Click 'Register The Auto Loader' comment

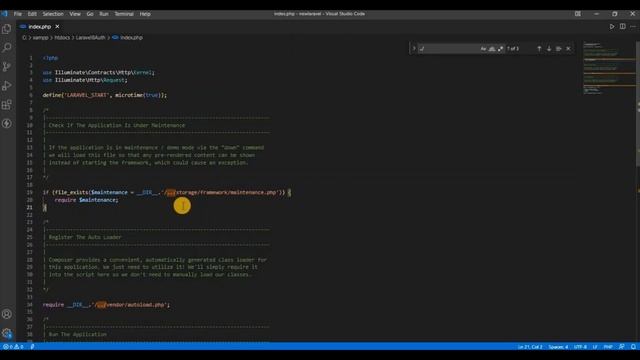click(x=85, y=237)
